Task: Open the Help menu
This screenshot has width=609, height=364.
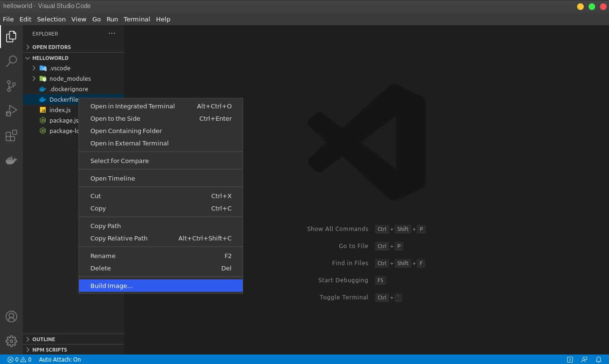Action: [163, 19]
